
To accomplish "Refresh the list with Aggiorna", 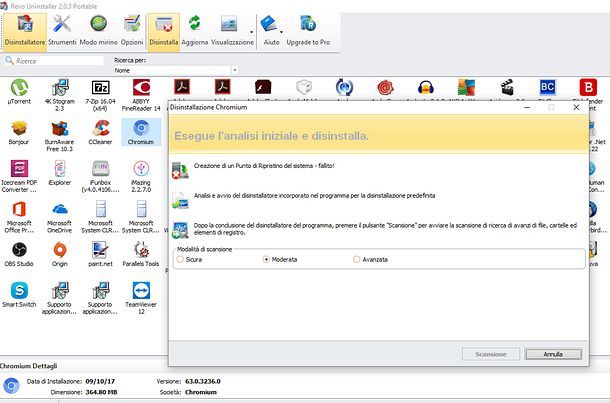I will tap(195, 32).
